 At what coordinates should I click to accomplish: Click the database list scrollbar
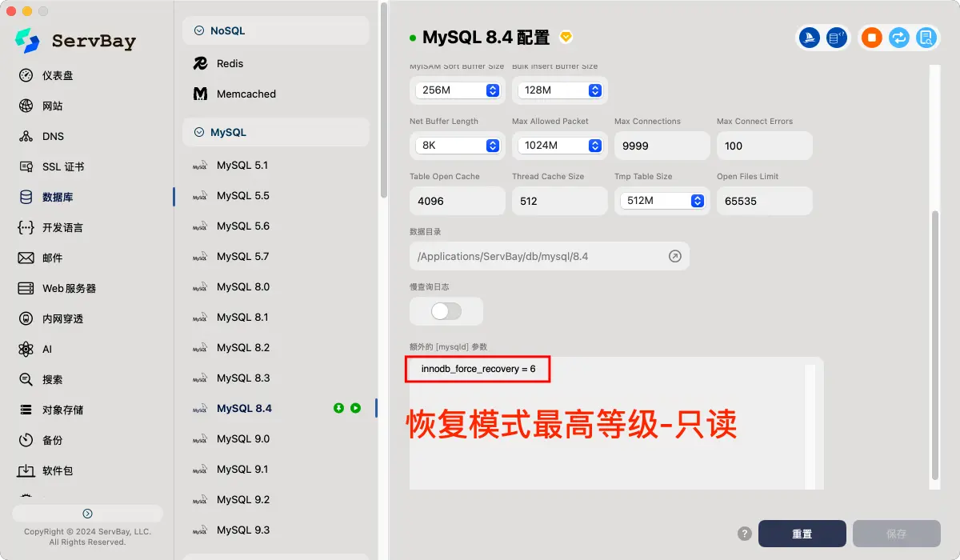[x=384, y=100]
